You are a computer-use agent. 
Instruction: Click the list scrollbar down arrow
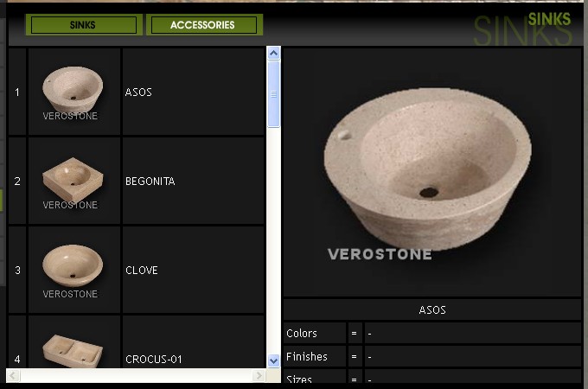pyautogui.click(x=274, y=360)
